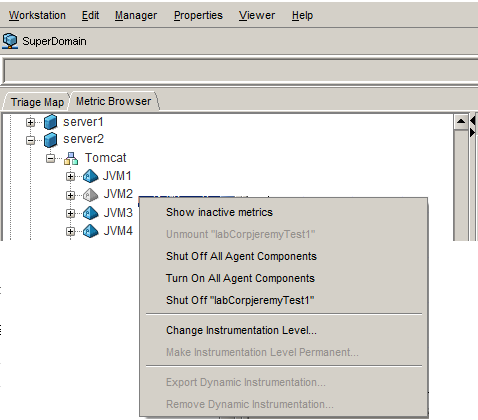Screen dimensions: 478x420
Task: Open Change Instrumentation Level dialog
Action: (241, 330)
